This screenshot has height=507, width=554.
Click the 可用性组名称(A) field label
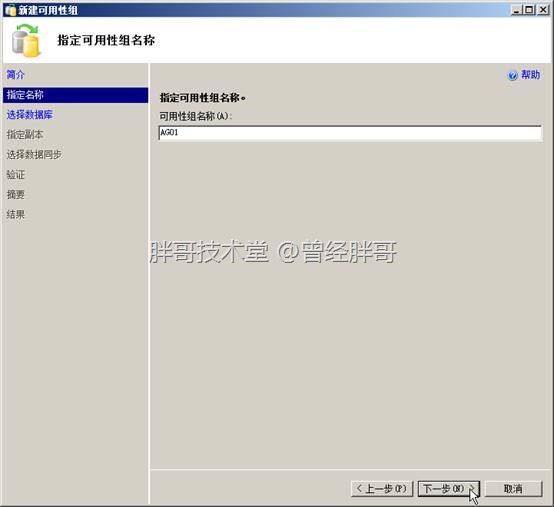click(x=195, y=116)
